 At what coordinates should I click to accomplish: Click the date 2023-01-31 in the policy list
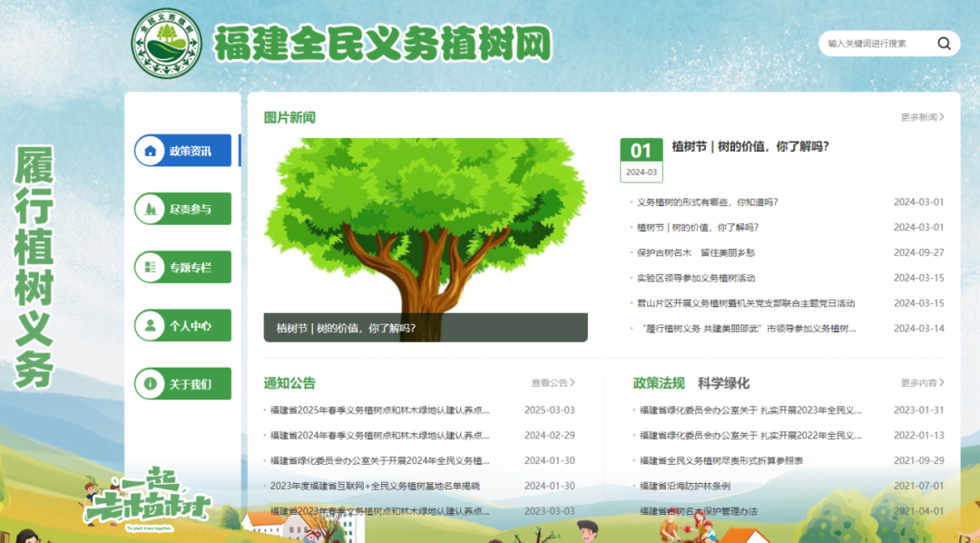(x=918, y=410)
